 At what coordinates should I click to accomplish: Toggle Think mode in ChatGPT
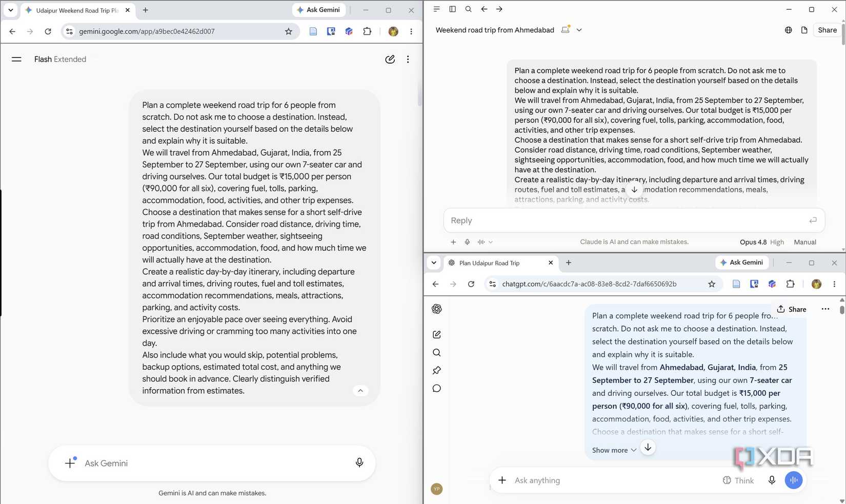738,480
